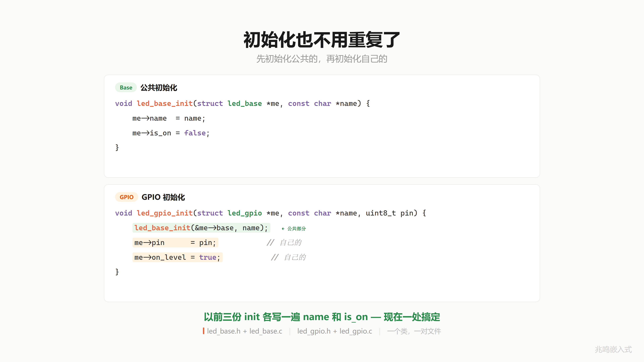Click the main title 初始化也不用重复了
The image size is (644, 362).
(x=322, y=40)
